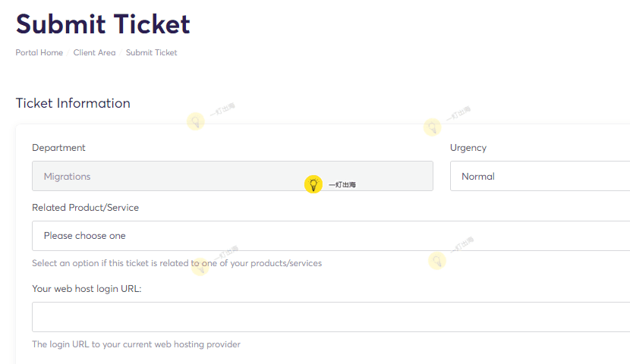
Task: Click the Submit Ticket page title
Action: [103, 24]
